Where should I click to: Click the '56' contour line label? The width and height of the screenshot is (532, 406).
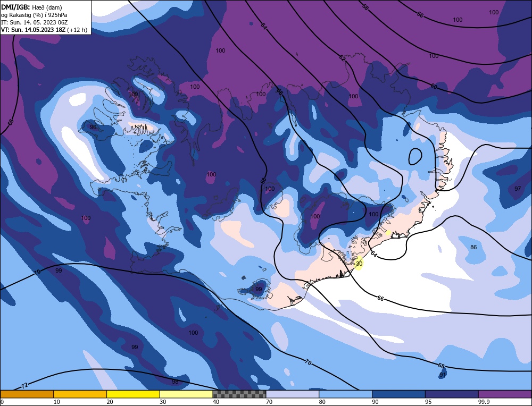coord(420,14)
